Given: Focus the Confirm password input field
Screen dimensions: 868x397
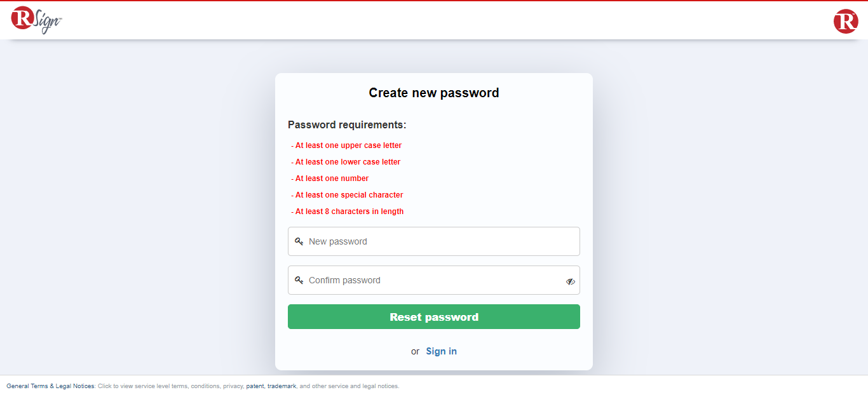Looking at the screenshot, I should tap(432, 280).
